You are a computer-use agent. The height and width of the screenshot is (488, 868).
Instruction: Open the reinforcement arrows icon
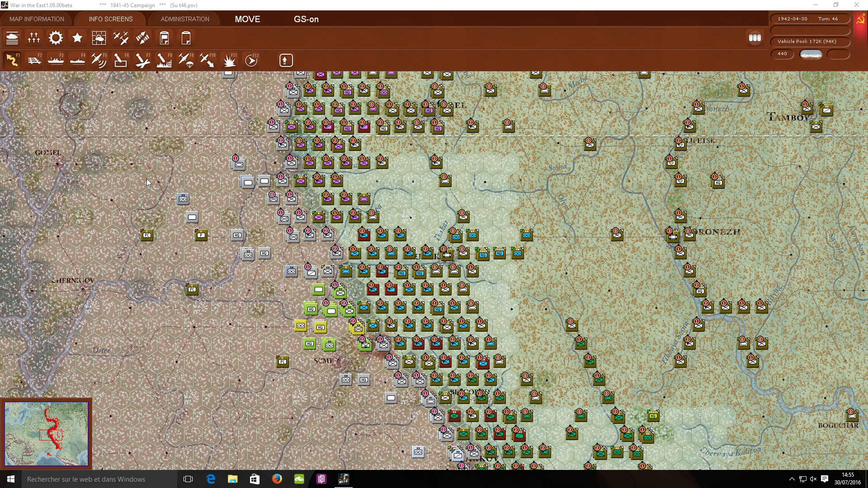tap(142, 38)
